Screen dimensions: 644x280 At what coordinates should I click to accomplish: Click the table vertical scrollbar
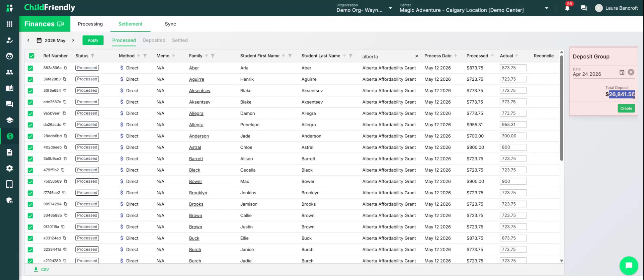pyautogui.click(x=561, y=108)
